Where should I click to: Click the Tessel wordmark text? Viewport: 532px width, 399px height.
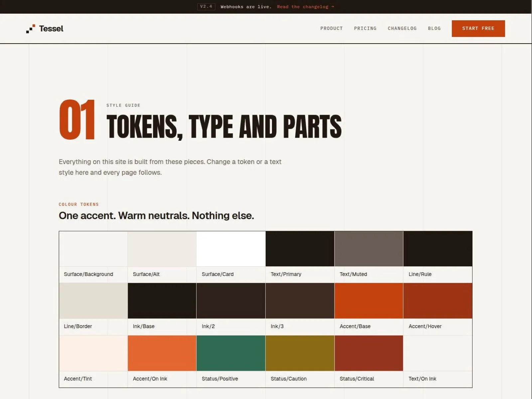[x=51, y=29]
